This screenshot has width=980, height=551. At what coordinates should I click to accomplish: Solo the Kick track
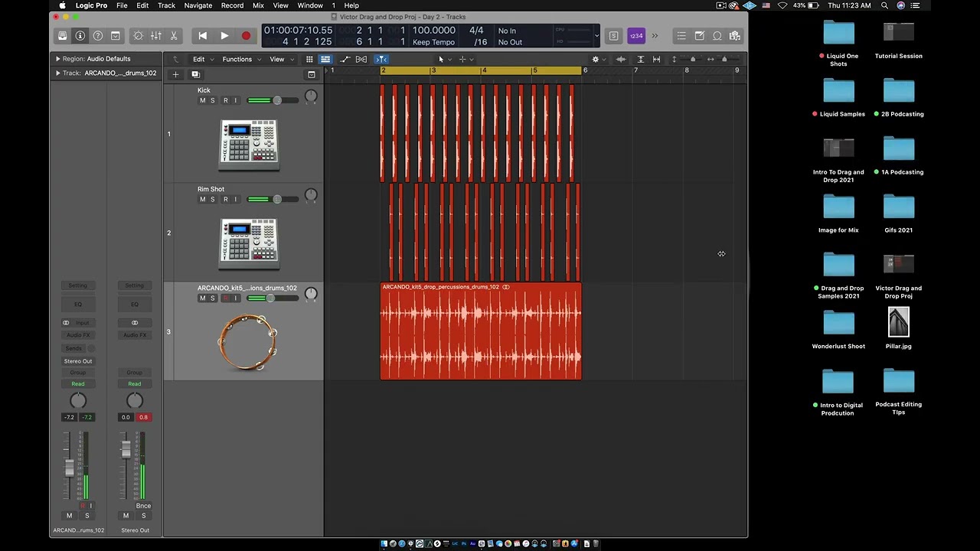[x=213, y=100]
